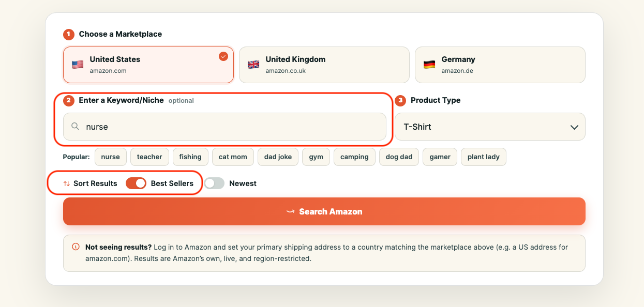Turn off the Best Sellers toggle
The image size is (644, 307).
(136, 183)
